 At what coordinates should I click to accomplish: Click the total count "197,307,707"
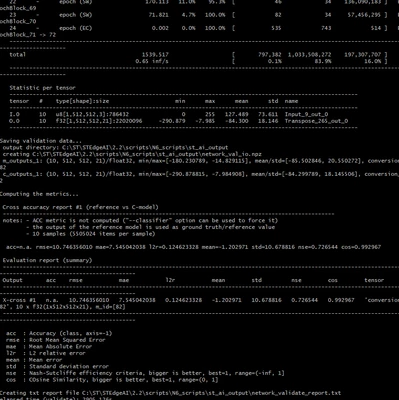(363, 55)
